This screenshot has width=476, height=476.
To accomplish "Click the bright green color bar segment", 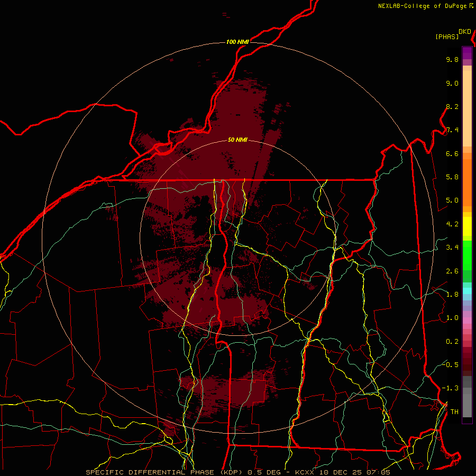I will pos(467,255).
